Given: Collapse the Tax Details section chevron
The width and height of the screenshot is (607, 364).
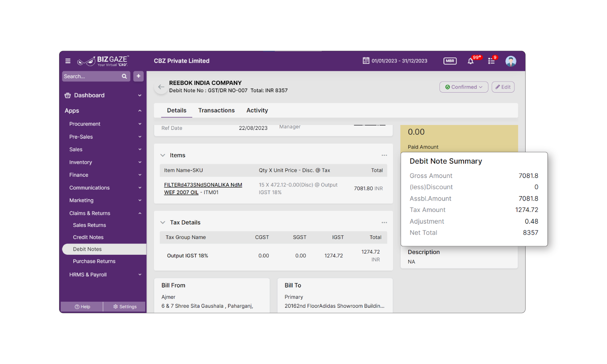Looking at the screenshot, I should (x=163, y=222).
